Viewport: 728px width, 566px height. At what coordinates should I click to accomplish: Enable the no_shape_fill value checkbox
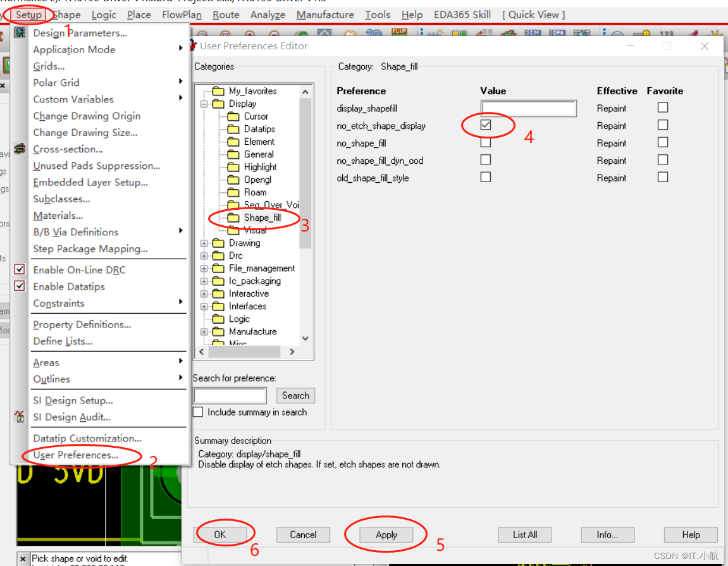[486, 143]
